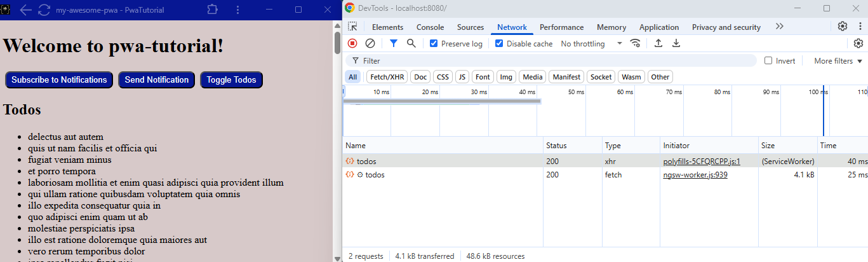Export HAR file download icon
The height and width of the screenshot is (262, 868).
(x=676, y=43)
